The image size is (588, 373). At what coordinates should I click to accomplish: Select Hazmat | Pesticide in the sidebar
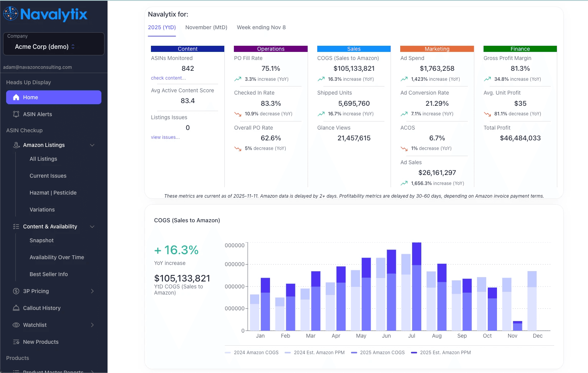coord(53,193)
